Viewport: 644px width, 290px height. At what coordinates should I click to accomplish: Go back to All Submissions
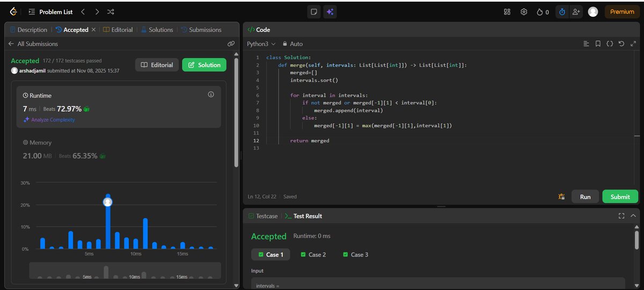[33, 44]
